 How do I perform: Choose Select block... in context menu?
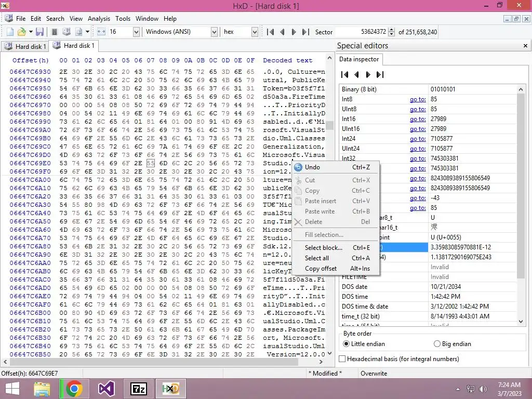click(x=336, y=248)
